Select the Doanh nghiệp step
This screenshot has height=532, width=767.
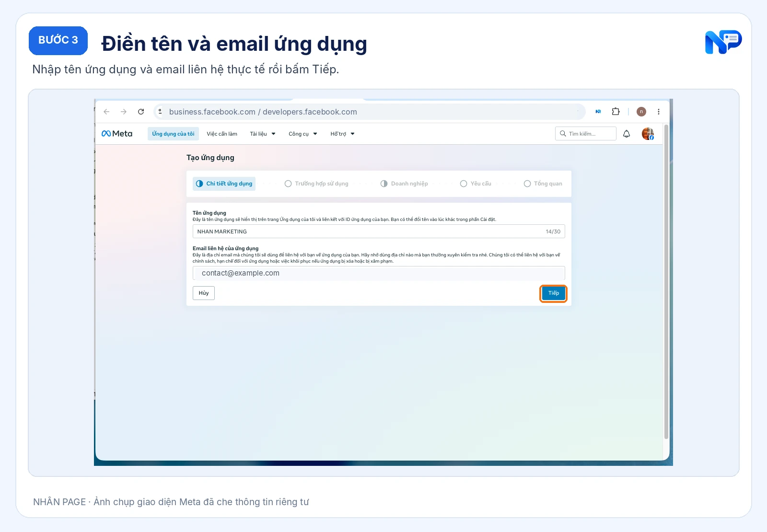coord(404,184)
